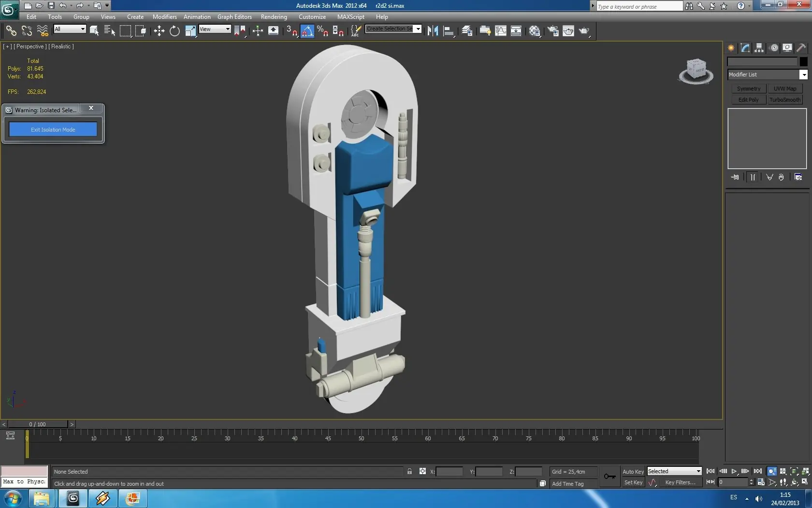Activate the Select and Scale tool
The width and height of the screenshot is (812, 508).
190,31
